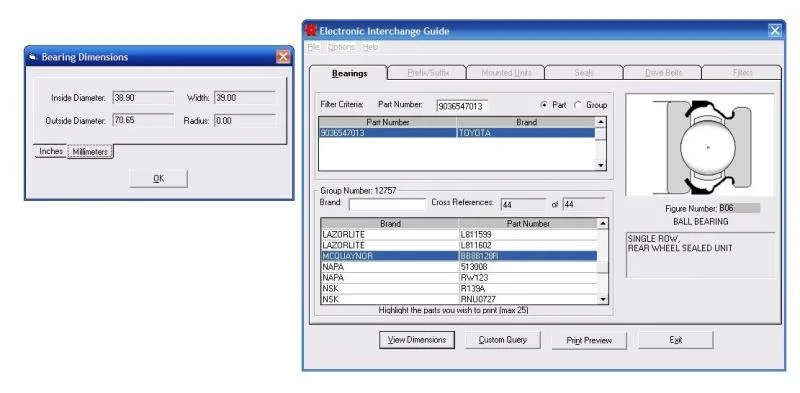Image resolution: width=800 pixels, height=393 pixels.
Task: Select the 9036547013 TOYOTA row
Action: 457,133
